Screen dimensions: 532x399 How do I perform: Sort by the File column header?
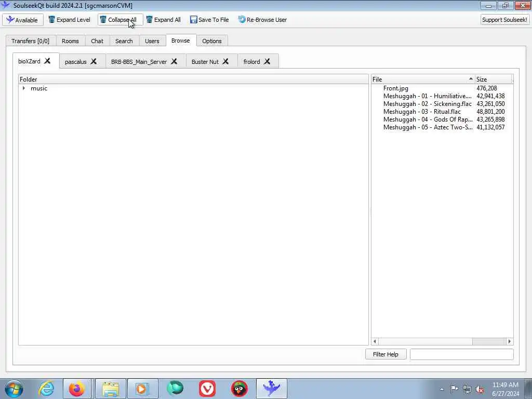pos(423,79)
